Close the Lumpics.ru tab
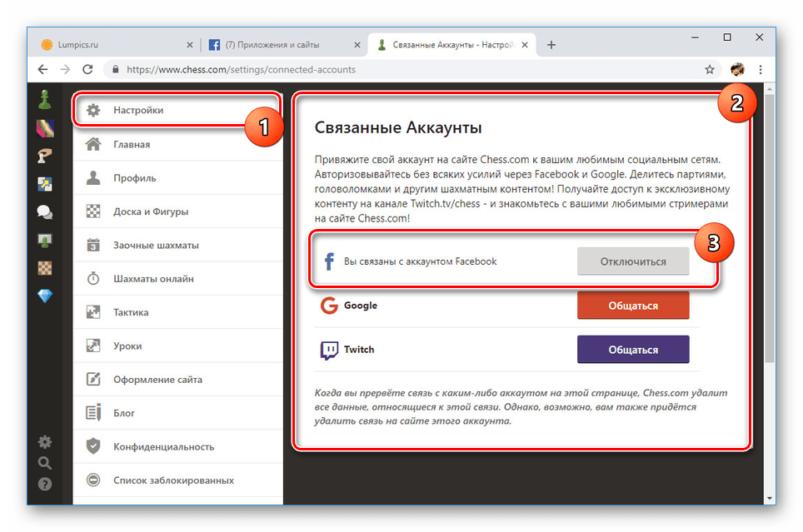 (189, 45)
